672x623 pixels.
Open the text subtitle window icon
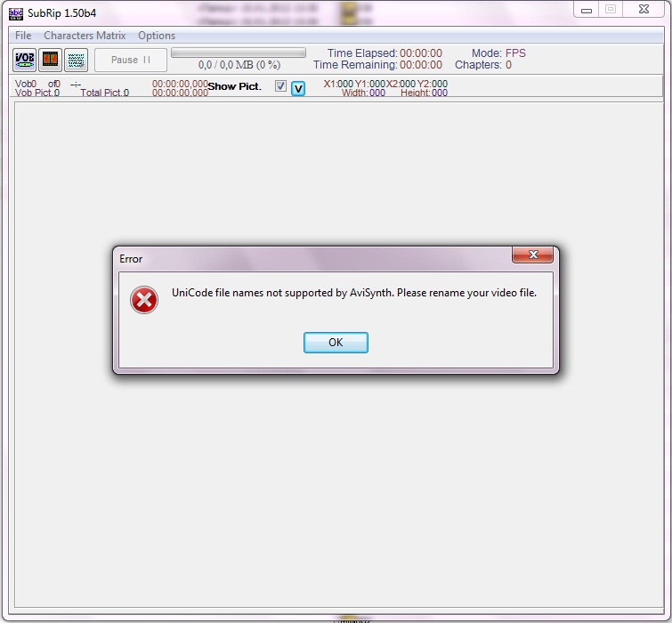[76, 60]
